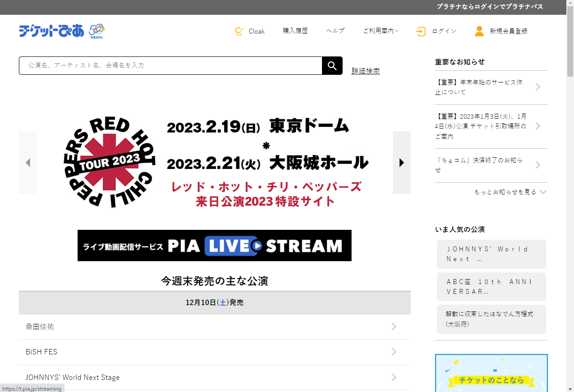574x392 pixels.
Task: Open the BiSH FES performance listing
Action: pos(215,352)
